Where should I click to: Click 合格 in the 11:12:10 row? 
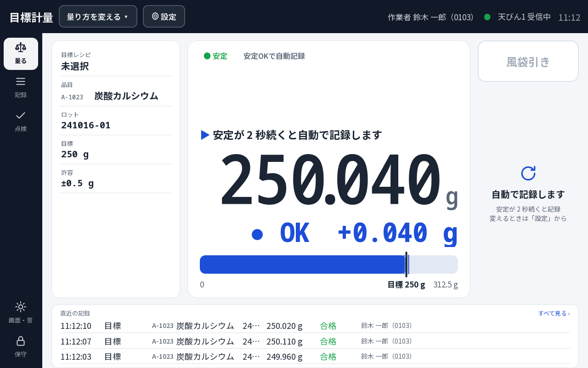pyautogui.click(x=328, y=326)
